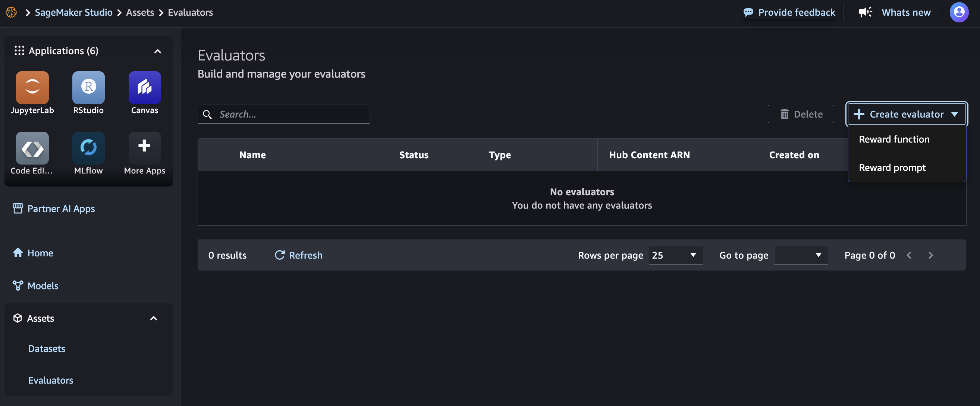Image resolution: width=980 pixels, height=406 pixels.
Task: Click Refresh to reload evaluators
Action: click(299, 255)
